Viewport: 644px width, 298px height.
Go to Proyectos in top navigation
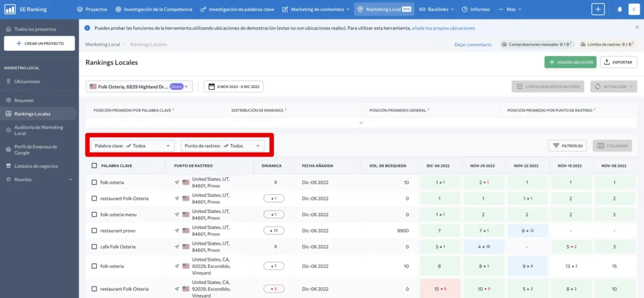(x=92, y=9)
